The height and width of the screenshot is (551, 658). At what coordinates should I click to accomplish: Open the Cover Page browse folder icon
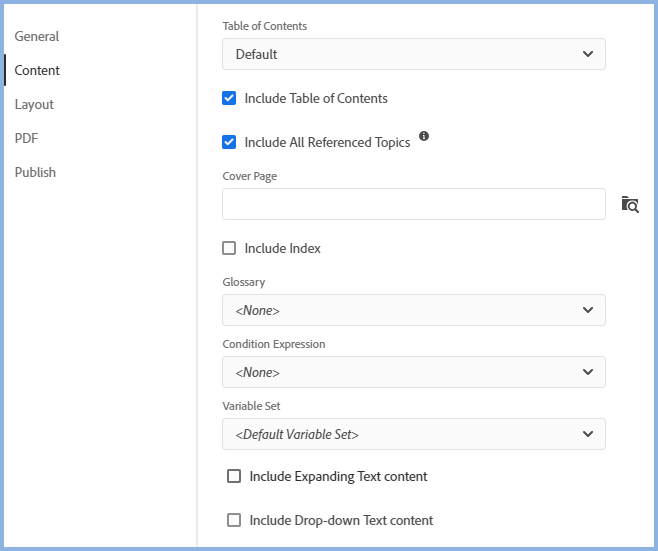pos(629,204)
